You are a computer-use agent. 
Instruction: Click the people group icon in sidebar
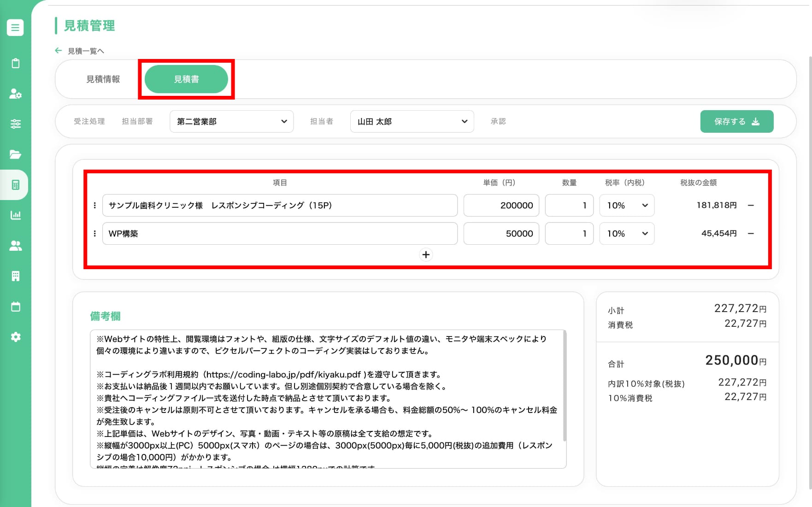click(x=16, y=246)
